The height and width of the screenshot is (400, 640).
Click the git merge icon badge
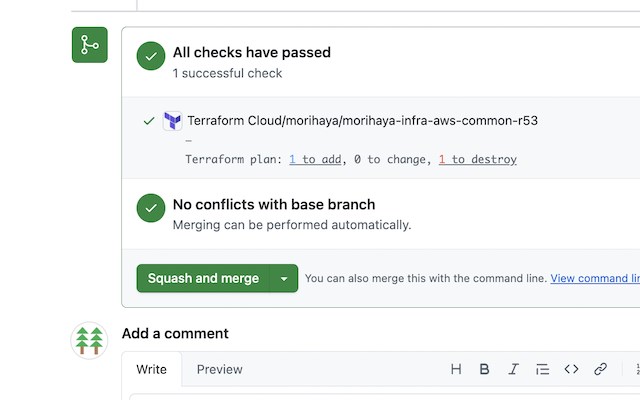coord(90,45)
